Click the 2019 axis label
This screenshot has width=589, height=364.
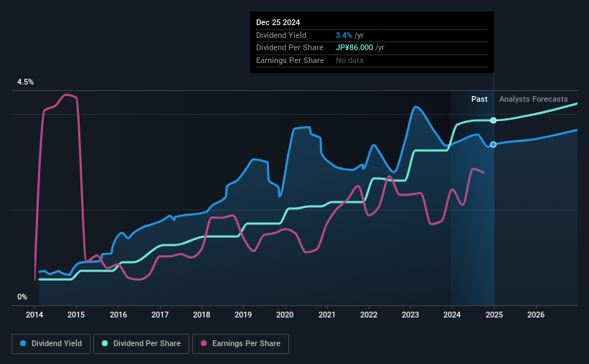(x=243, y=315)
